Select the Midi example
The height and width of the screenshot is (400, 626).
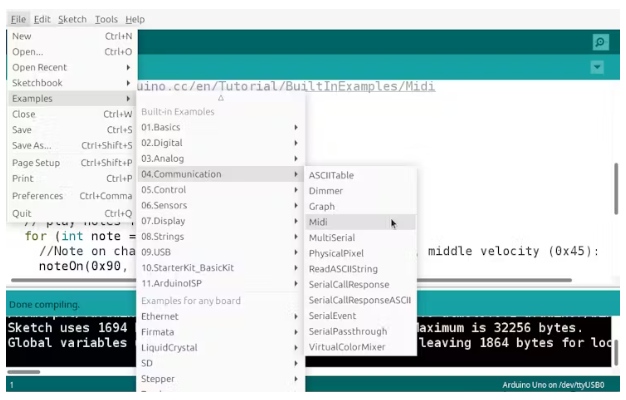tap(318, 222)
